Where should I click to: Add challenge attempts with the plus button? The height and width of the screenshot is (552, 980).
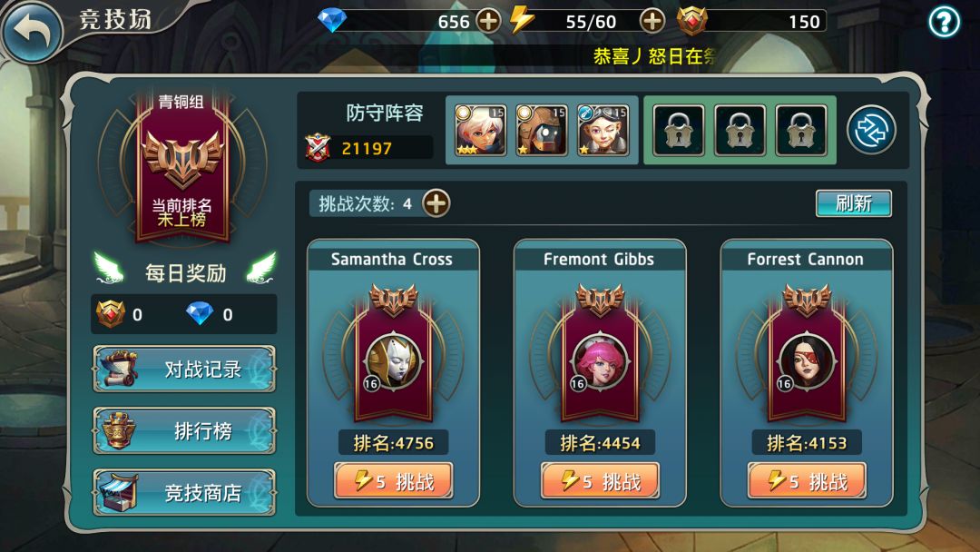point(436,203)
